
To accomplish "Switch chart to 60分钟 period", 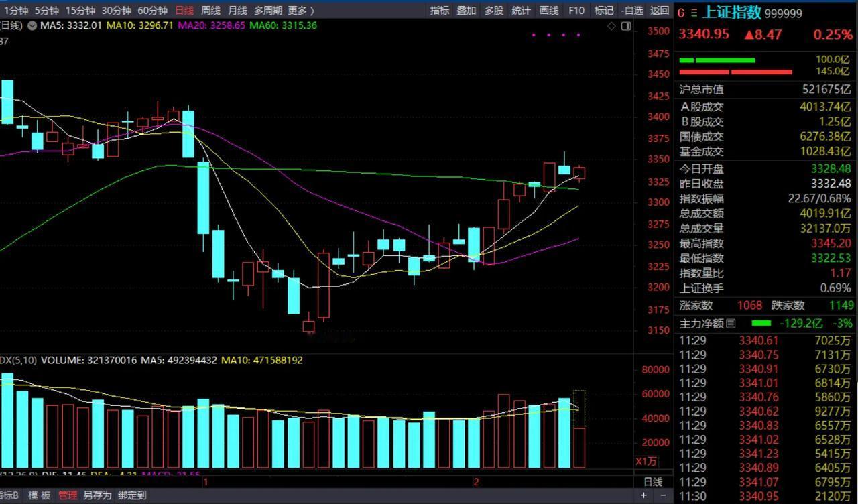I will coord(152,11).
